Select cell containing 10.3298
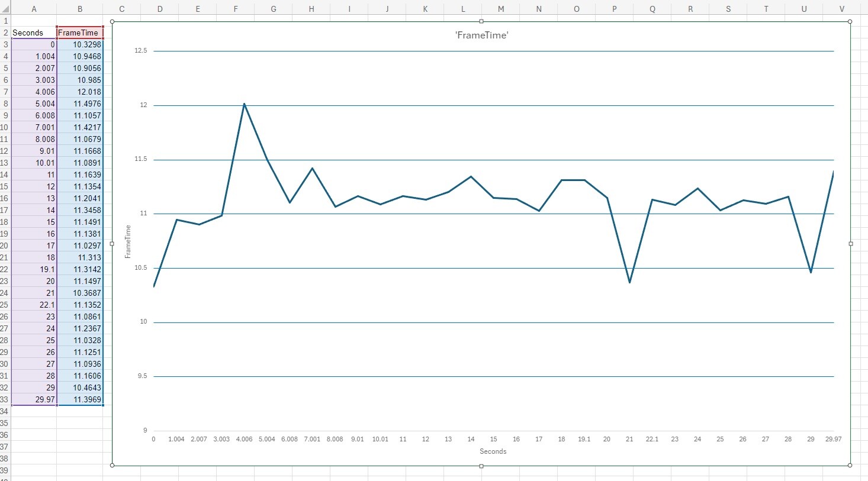 coord(80,44)
